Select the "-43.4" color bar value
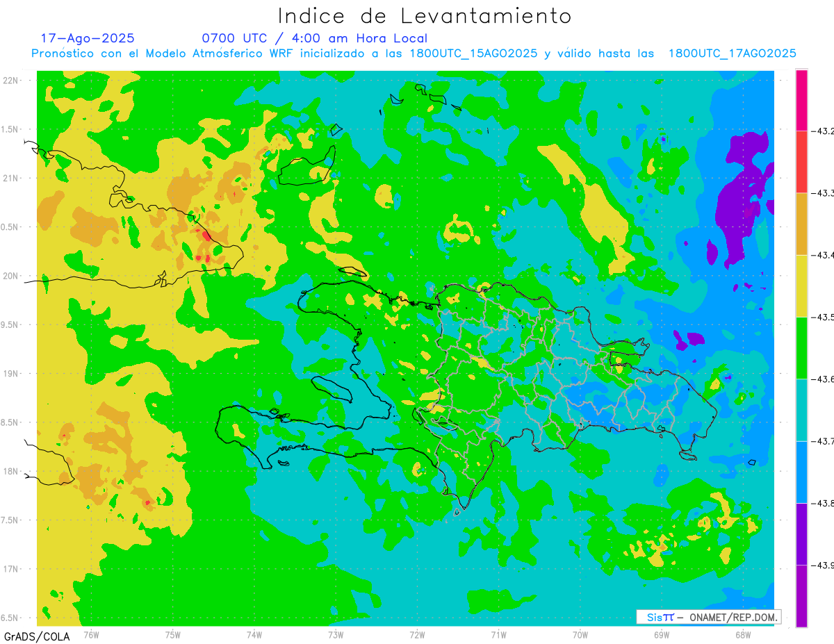Image resolution: width=834 pixels, height=644 pixels. pos(824,255)
